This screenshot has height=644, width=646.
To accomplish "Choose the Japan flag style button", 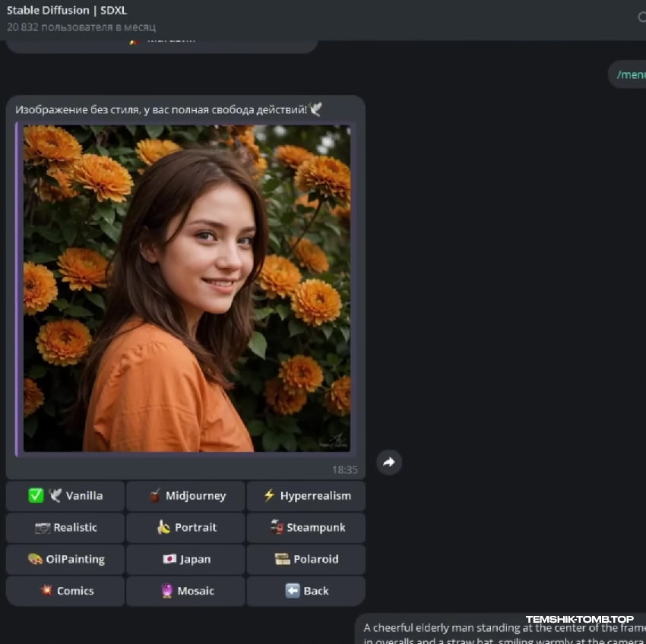I will [185, 560].
